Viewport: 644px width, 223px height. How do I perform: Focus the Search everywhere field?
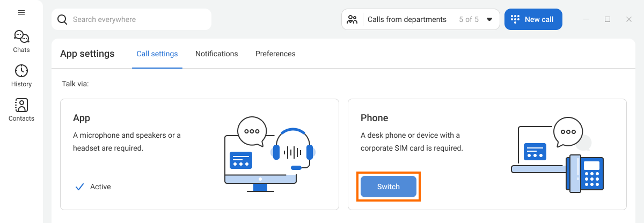[131, 19]
